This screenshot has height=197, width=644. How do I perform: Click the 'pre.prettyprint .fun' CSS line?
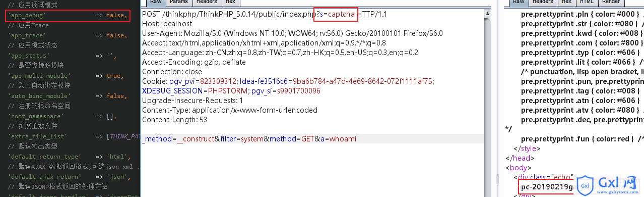coord(582,139)
